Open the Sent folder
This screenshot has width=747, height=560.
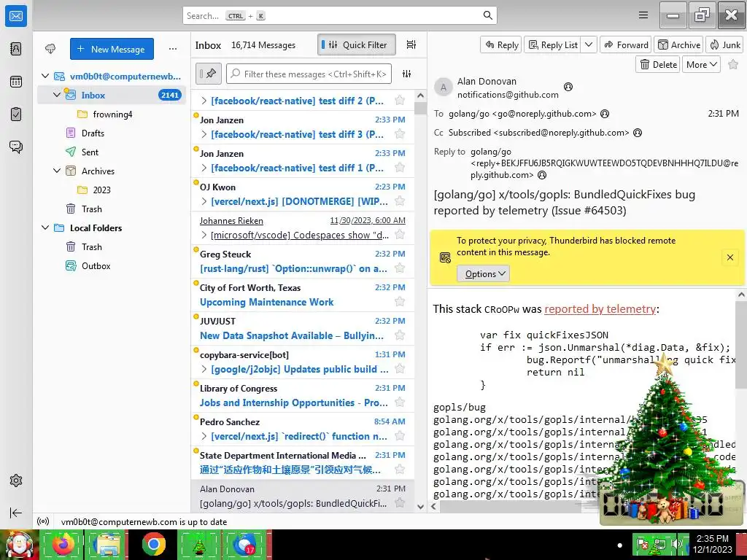(90, 152)
